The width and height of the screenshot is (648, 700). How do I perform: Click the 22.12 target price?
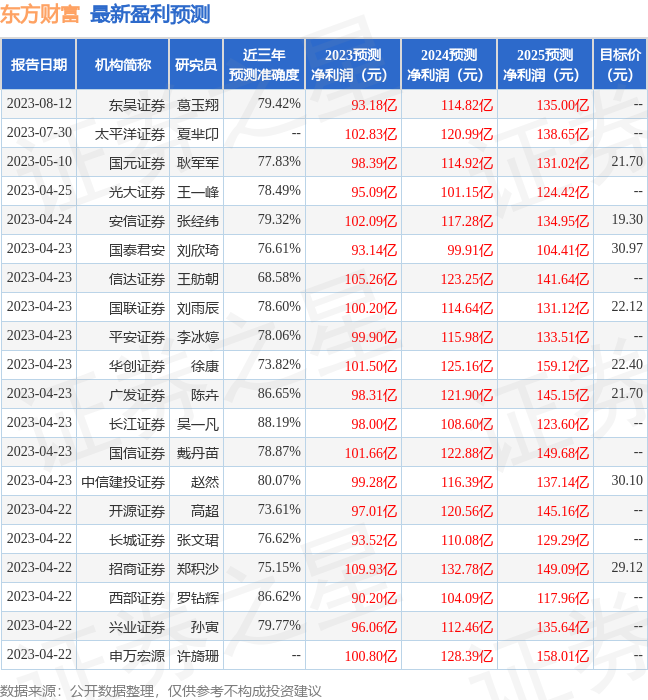pyautogui.click(x=627, y=306)
